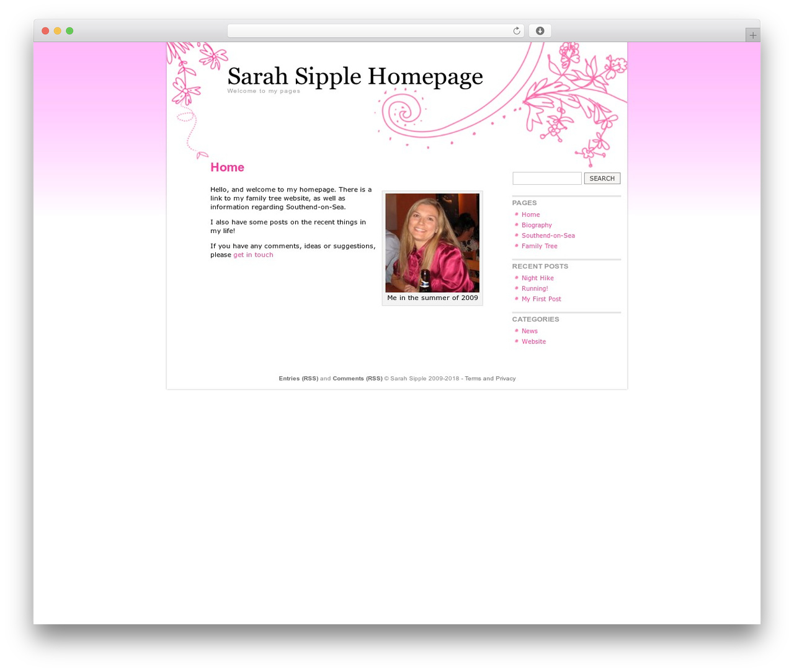Viewport: 794px width, 672px height.
Task: Click the SEARCH button
Action: pos(602,179)
